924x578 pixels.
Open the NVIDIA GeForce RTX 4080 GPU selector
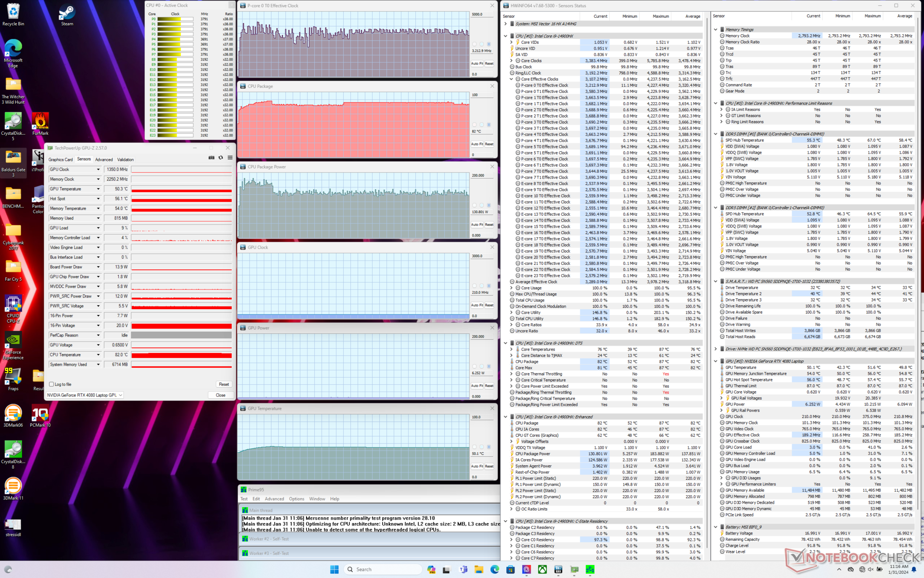click(x=85, y=395)
